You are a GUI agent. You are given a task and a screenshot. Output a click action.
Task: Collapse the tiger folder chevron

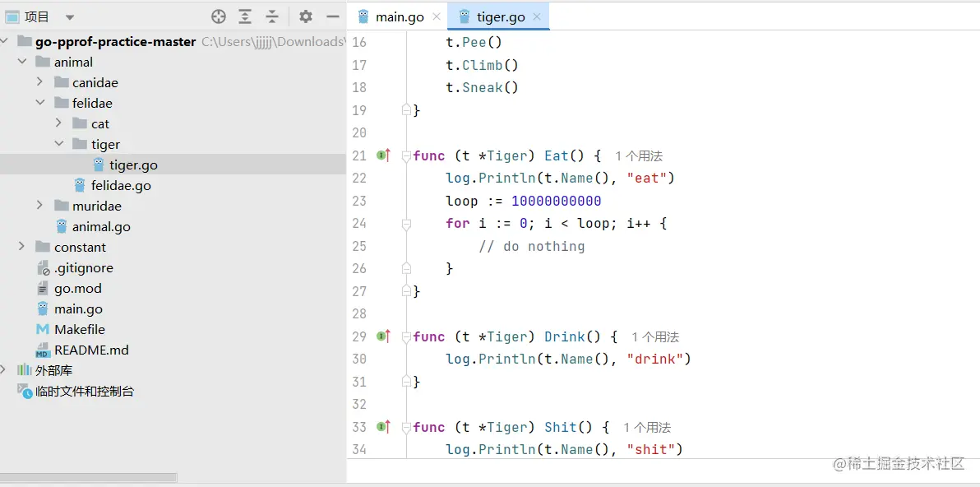tap(58, 145)
